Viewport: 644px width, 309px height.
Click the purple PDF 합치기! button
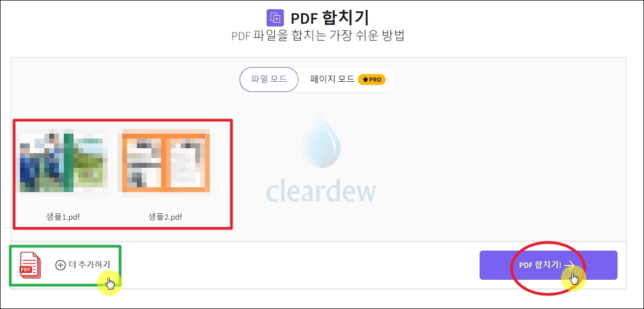tap(548, 266)
